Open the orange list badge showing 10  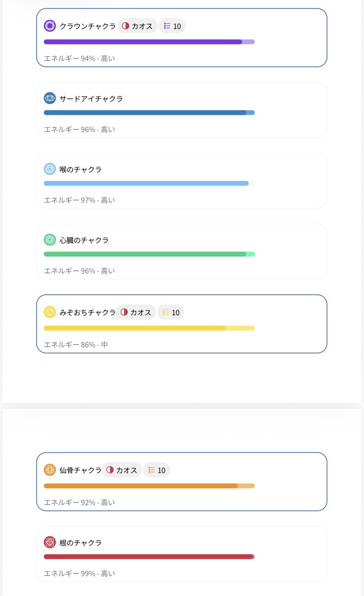[x=157, y=470]
